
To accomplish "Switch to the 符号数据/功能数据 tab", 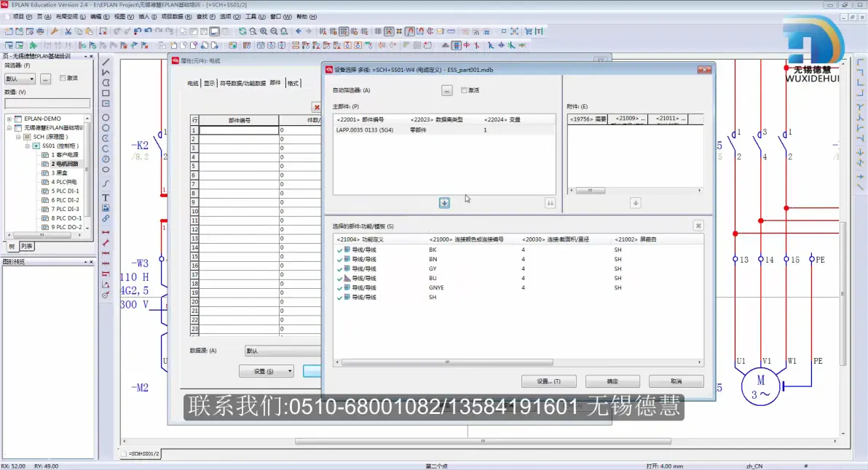I will point(243,84).
